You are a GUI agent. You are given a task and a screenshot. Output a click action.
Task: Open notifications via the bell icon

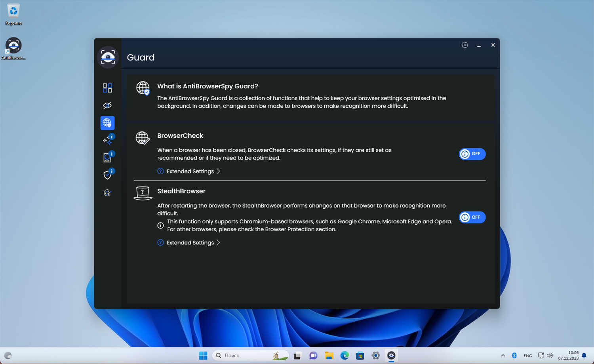click(584, 356)
